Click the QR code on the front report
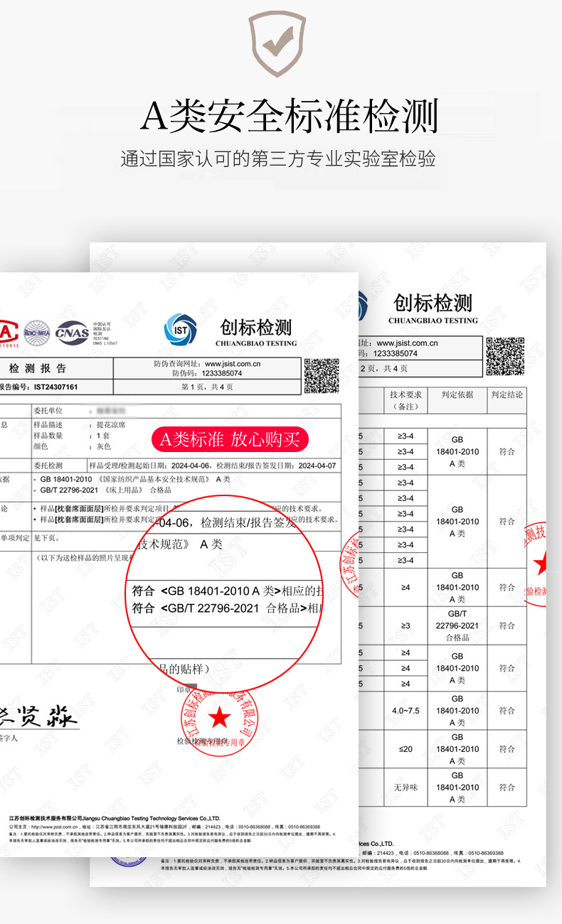Image resolution: width=562 pixels, height=924 pixels. 322,376
